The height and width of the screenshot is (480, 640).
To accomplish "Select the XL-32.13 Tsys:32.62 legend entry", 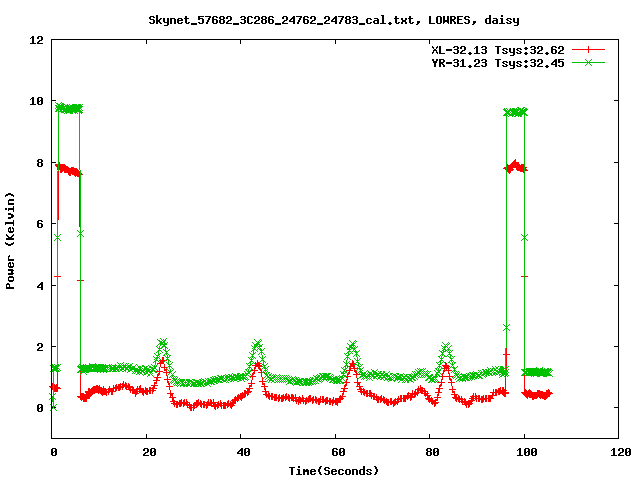I will 498,50.
